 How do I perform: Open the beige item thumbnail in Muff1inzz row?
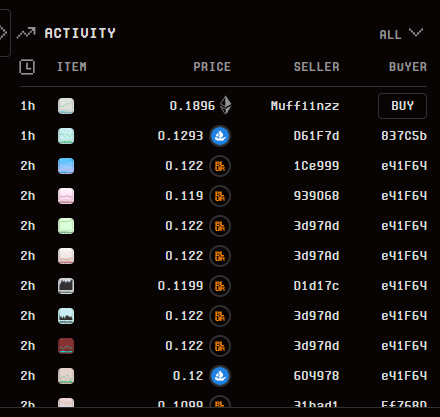66,106
